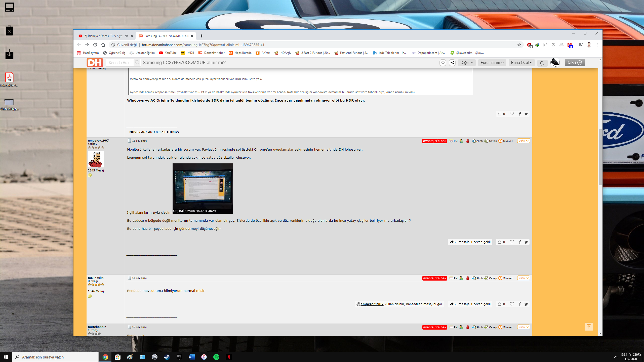Open Steam from the taskbar
Viewport: 644px width, 362px height.
point(167,357)
